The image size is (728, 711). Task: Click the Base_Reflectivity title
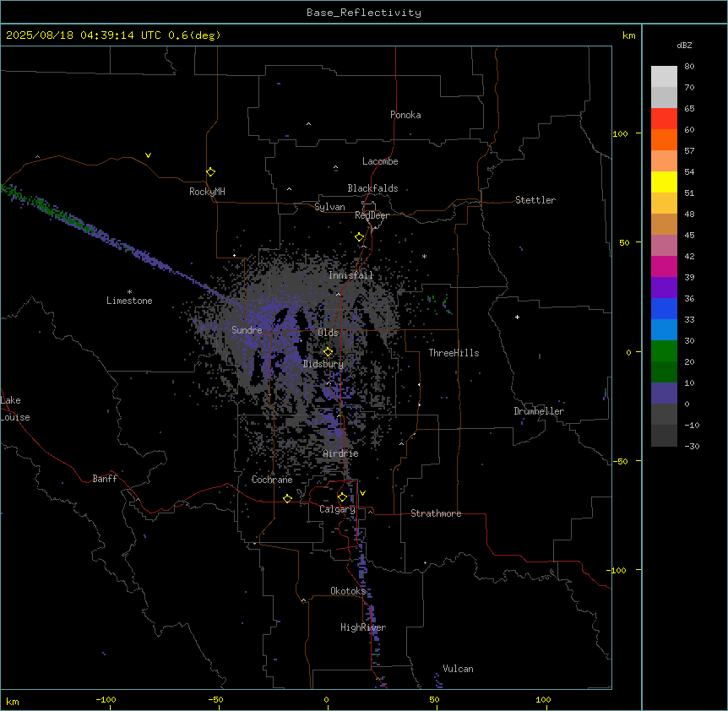(364, 13)
